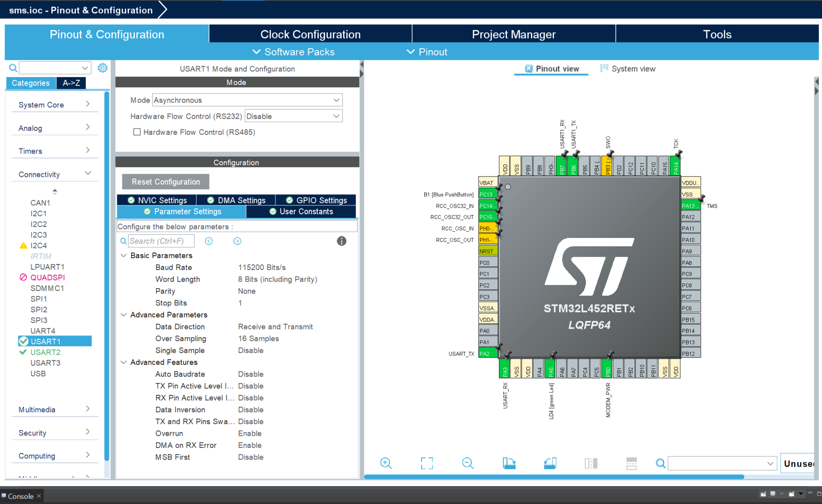
Task: Show parameter info via the info icon
Action: click(x=342, y=241)
